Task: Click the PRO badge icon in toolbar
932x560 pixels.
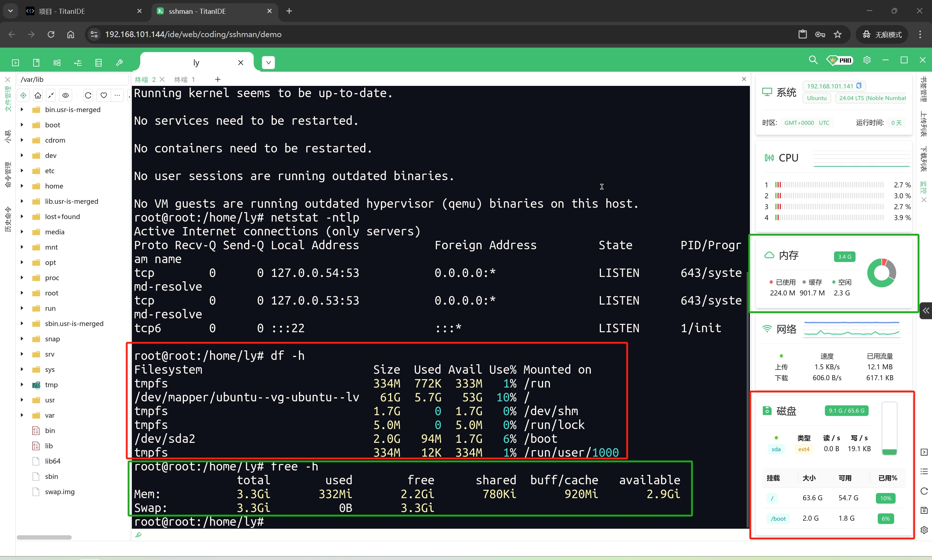Action: coord(841,60)
